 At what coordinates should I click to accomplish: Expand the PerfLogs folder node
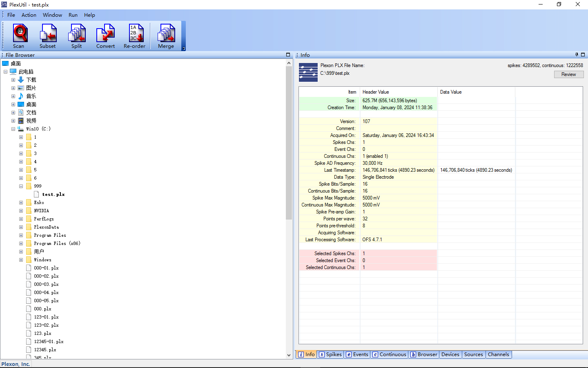21,219
